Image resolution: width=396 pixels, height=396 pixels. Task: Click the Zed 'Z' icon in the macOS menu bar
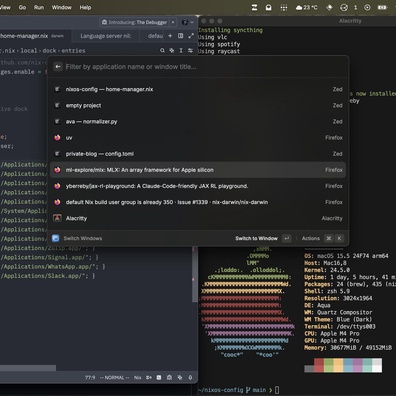point(254,7)
